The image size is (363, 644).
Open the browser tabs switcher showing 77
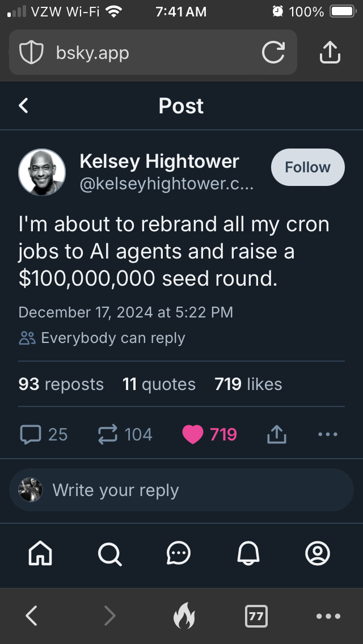(x=256, y=616)
